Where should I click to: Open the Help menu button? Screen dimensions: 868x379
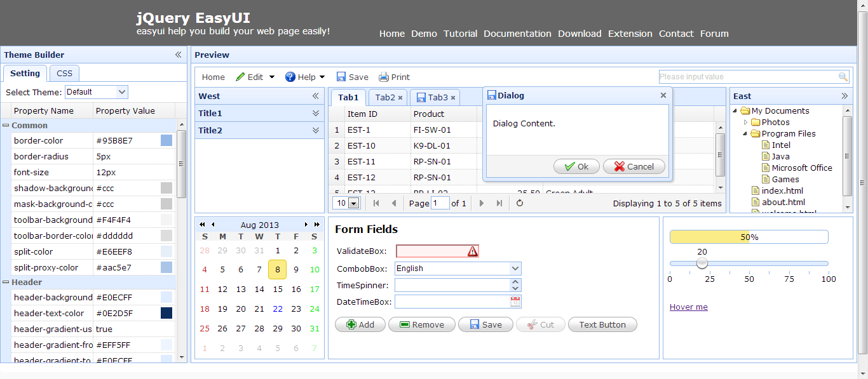[x=305, y=77]
